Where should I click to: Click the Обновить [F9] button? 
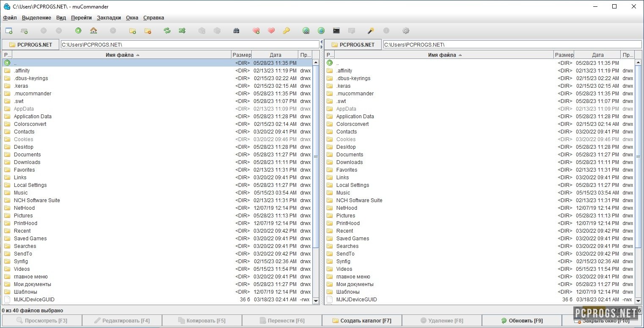[522, 321]
